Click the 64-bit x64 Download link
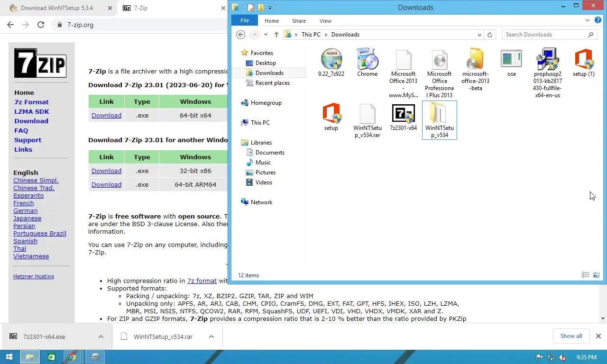The image size is (607, 364). (x=106, y=115)
